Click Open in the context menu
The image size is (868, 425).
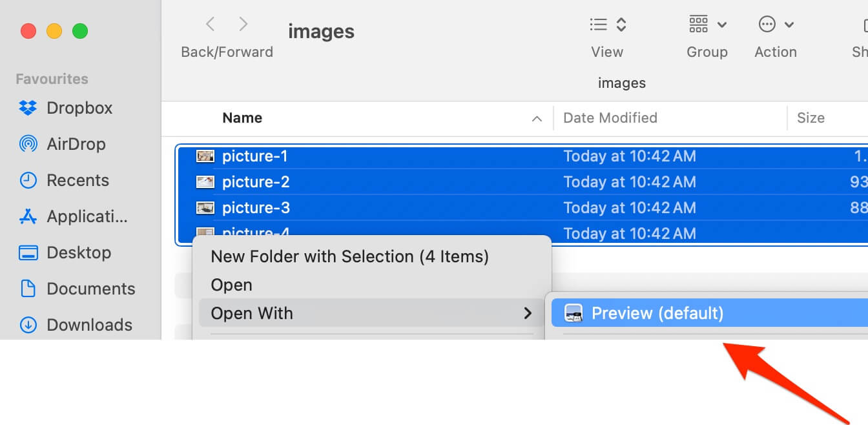(x=231, y=285)
